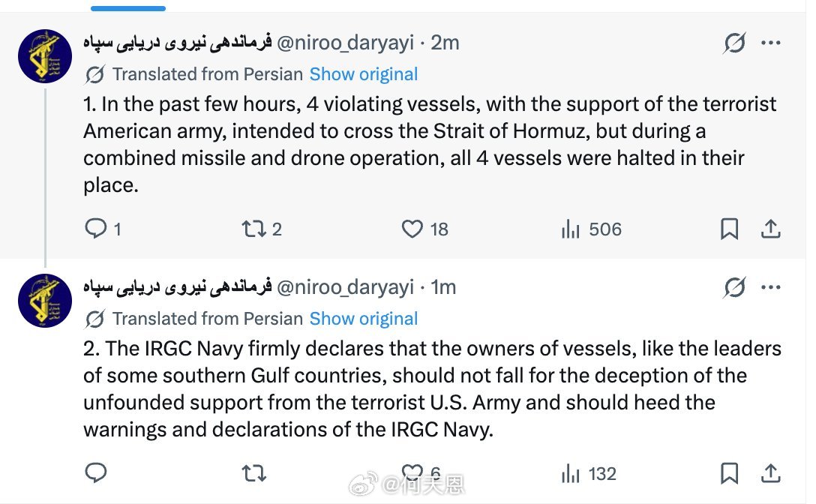Show original Persian text of second tweet

click(x=364, y=318)
